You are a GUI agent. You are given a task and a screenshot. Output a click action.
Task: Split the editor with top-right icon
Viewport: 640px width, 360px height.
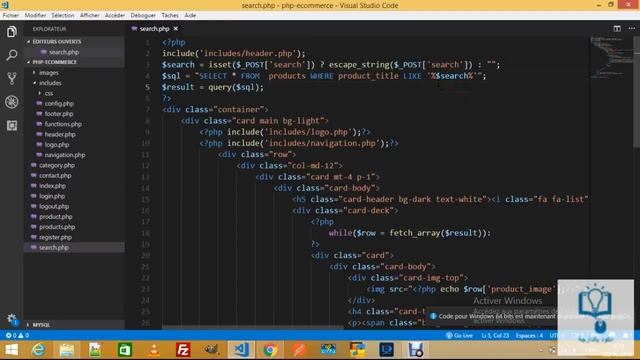coord(617,29)
